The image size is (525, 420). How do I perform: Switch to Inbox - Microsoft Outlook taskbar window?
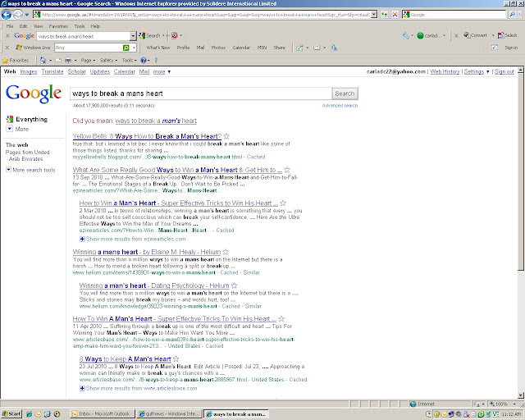pos(103,414)
